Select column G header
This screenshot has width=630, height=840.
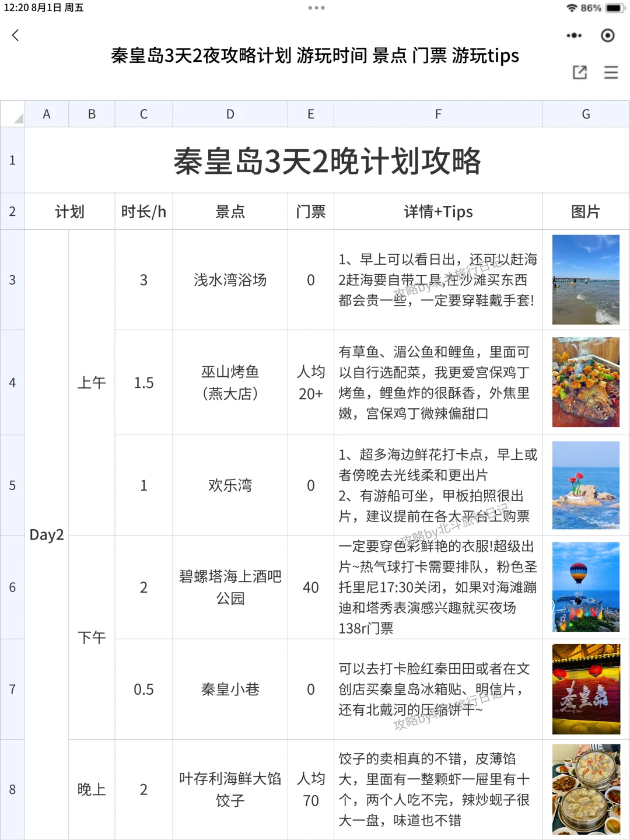[x=586, y=114]
